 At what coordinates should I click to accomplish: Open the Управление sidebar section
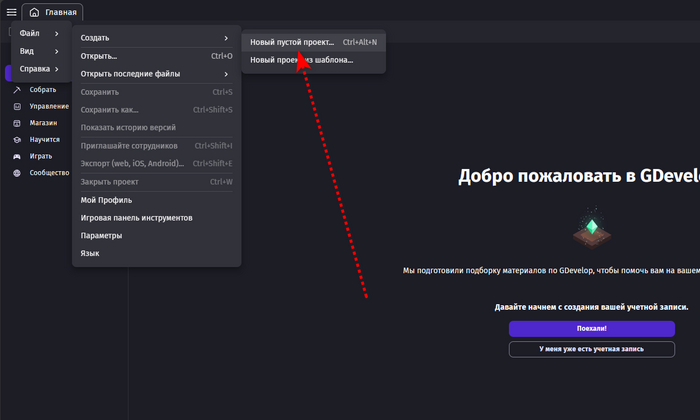point(49,106)
